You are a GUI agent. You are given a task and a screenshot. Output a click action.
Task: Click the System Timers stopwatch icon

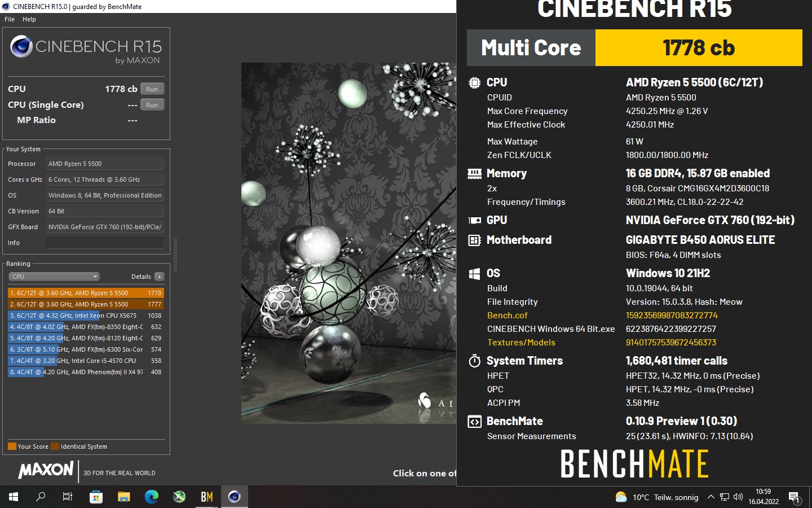click(x=474, y=361)
